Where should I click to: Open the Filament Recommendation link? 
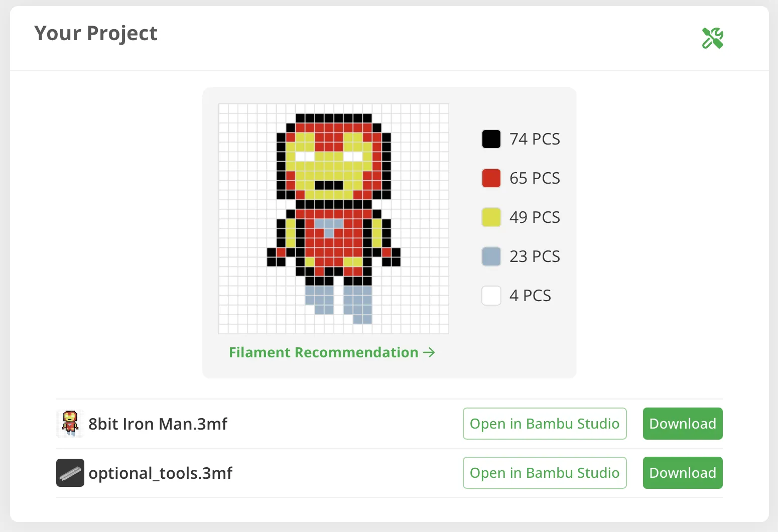[332, 352]
